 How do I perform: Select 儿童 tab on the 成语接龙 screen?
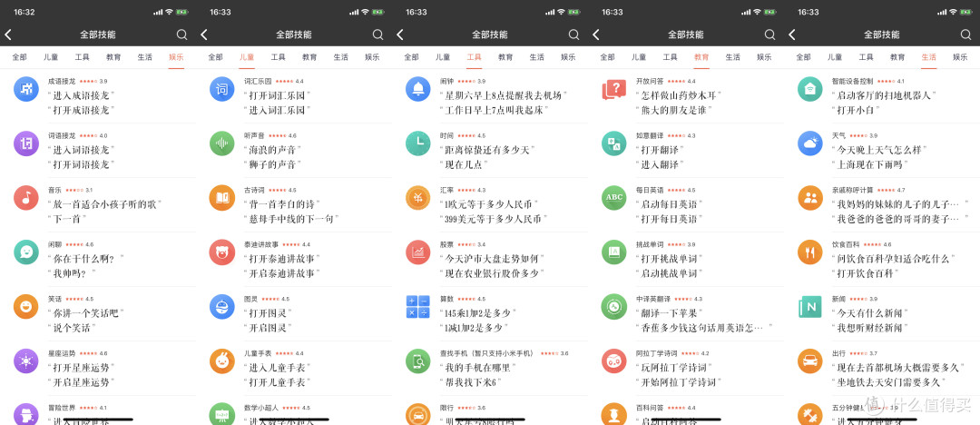[51, 57]
